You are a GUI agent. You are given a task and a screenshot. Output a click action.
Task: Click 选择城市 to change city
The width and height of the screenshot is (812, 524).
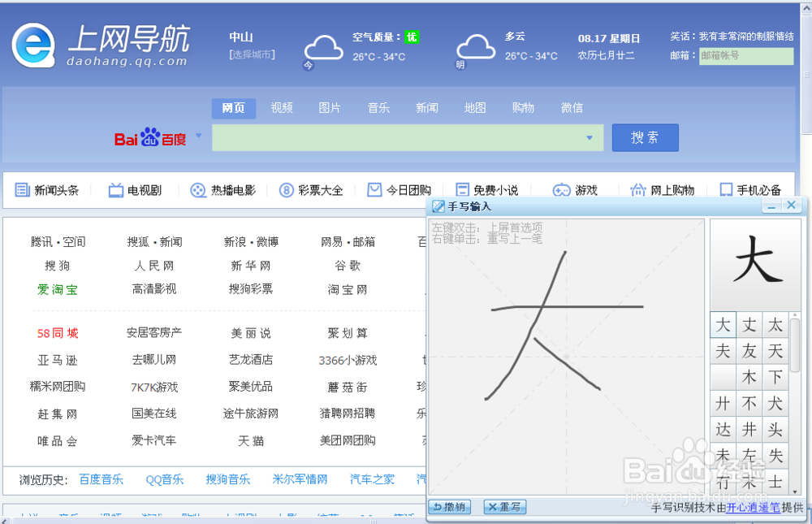point(253,54)
